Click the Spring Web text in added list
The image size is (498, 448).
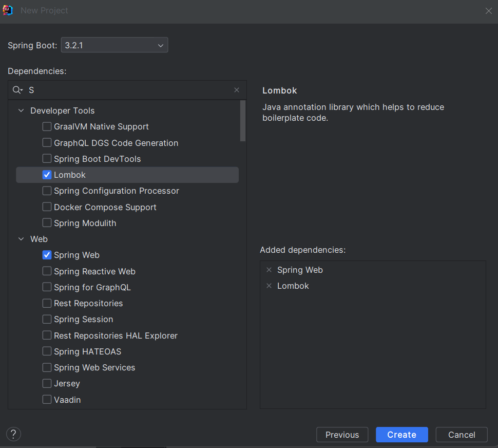pyautogui.click(x=300, y=270)
